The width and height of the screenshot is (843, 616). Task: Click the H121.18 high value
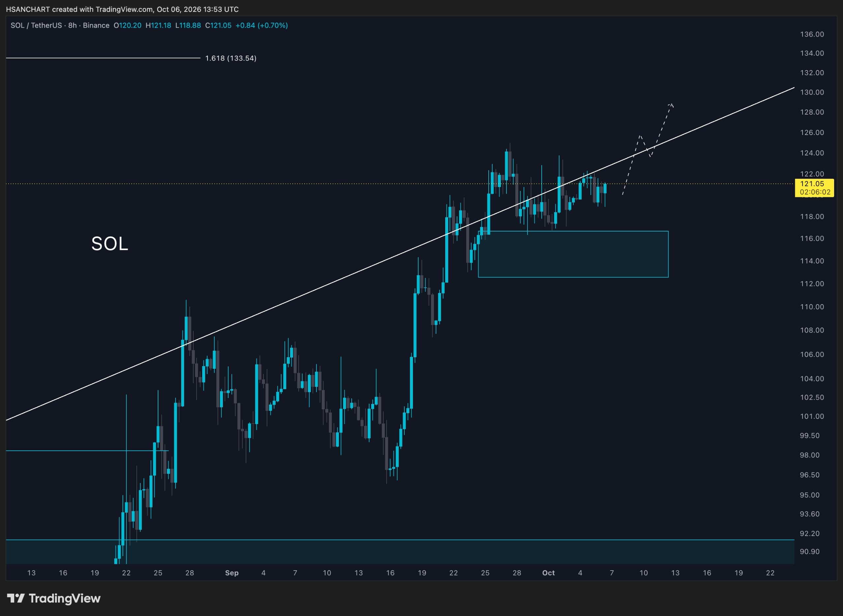coord(158,25)
